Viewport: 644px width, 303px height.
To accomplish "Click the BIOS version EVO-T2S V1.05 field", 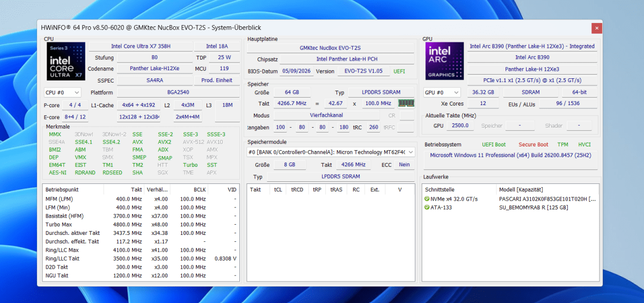I will tap(364, 71).
